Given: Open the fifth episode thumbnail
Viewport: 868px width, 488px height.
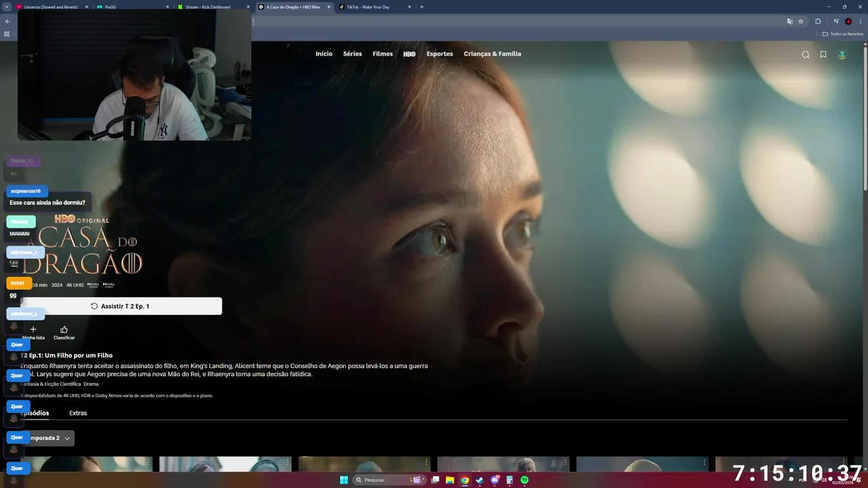Looking at the screenshot, I should [642, 464].
